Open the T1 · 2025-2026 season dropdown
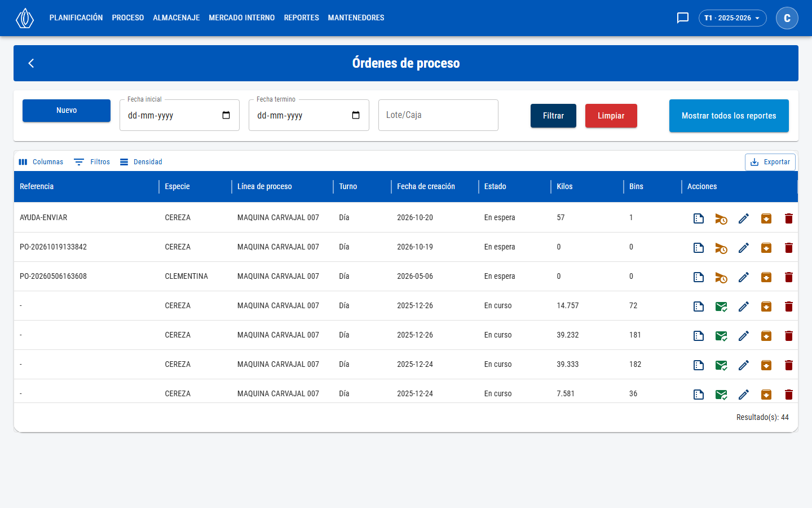This screenshot has height=508, width=812. (x=732, y=18)
